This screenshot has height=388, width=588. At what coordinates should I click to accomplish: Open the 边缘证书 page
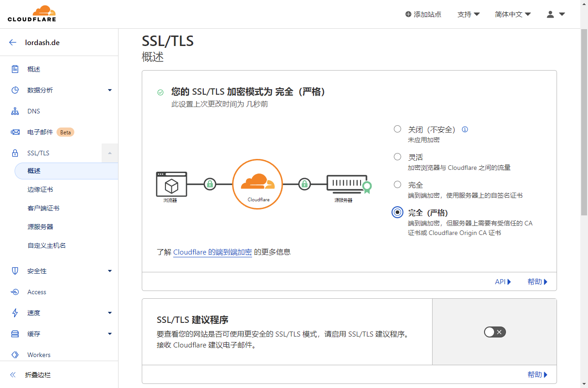tap(40, 189)
